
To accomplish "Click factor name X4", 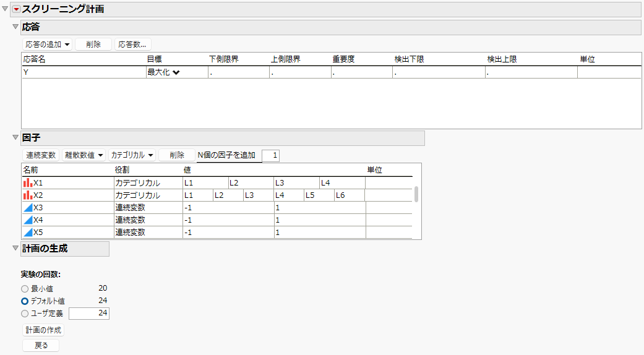I will pos(38,220).
